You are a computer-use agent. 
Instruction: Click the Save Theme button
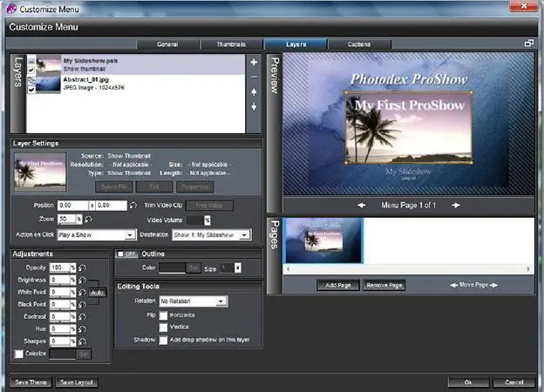31,382
